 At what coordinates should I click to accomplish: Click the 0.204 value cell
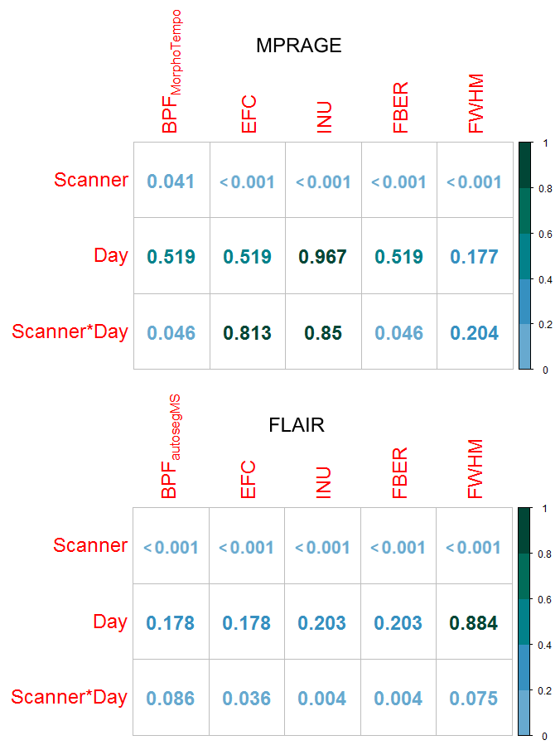click(x=475, y=333)
